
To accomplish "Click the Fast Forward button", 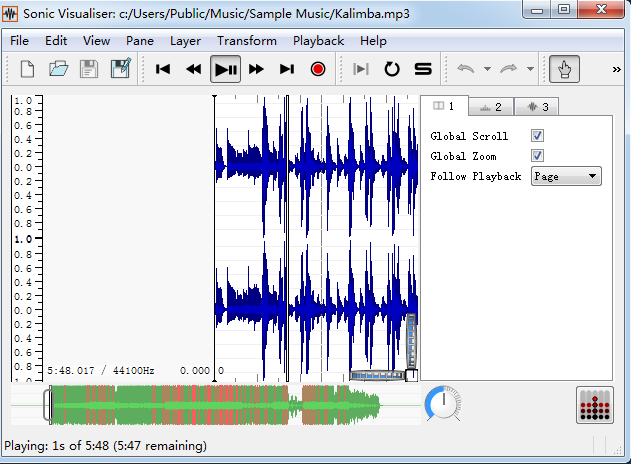I will 256,69.
